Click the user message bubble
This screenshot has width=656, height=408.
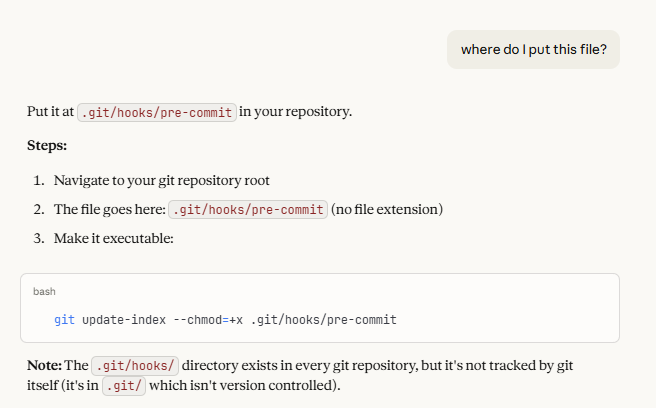(x=533, y=49)
